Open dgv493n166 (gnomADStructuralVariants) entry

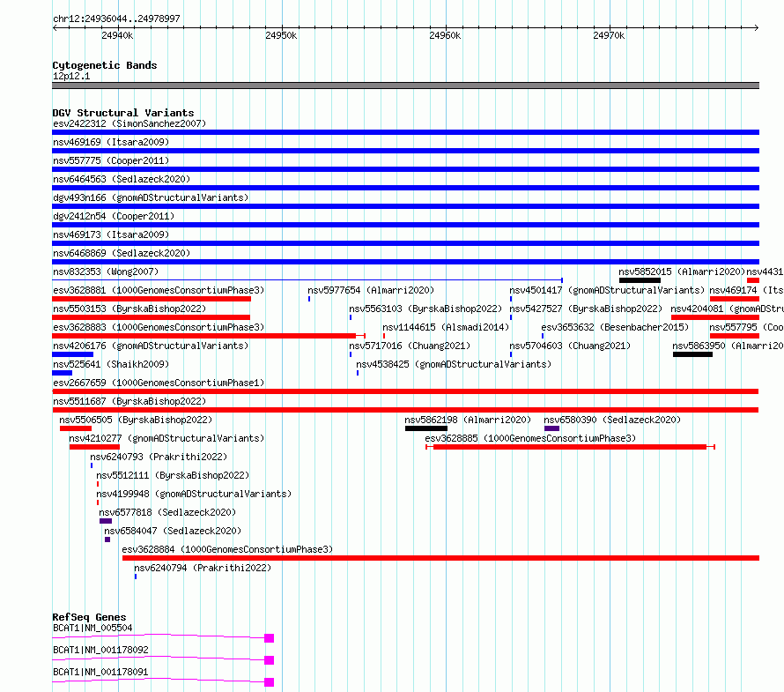pyautogui.click(x=151, y=197)
